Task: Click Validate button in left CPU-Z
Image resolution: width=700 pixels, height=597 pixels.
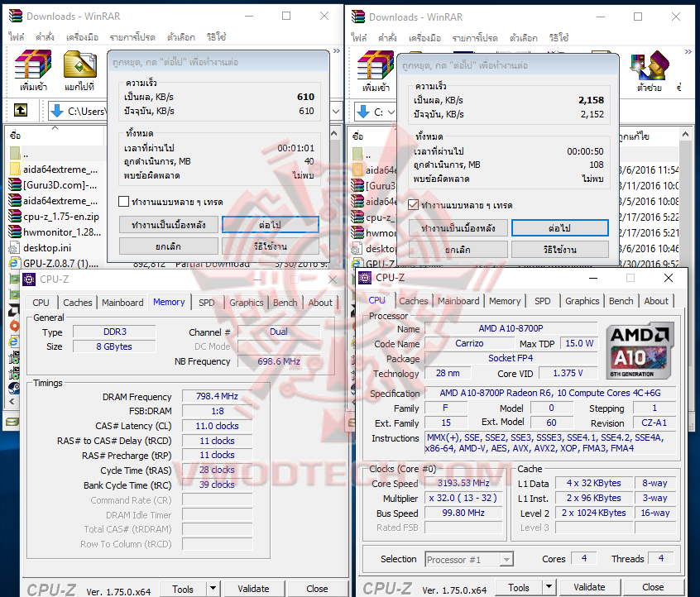Action: coord(253,589)
